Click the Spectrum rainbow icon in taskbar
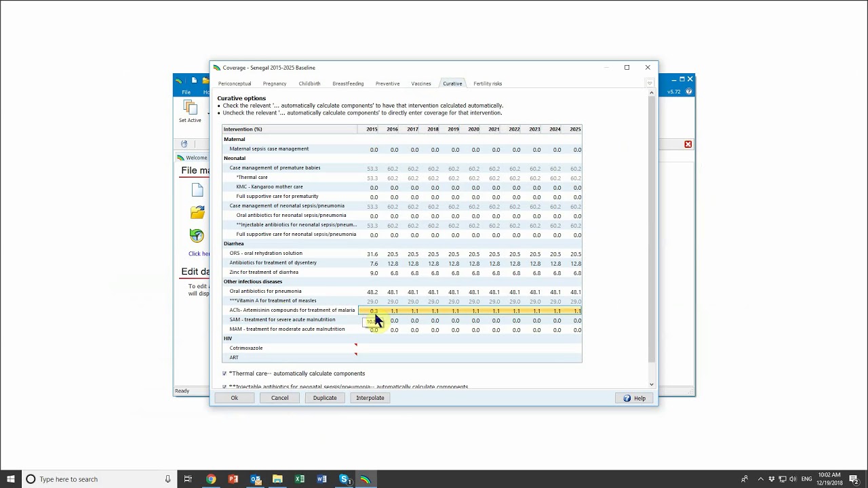This screenshot has width=868, height=488. 366,479
